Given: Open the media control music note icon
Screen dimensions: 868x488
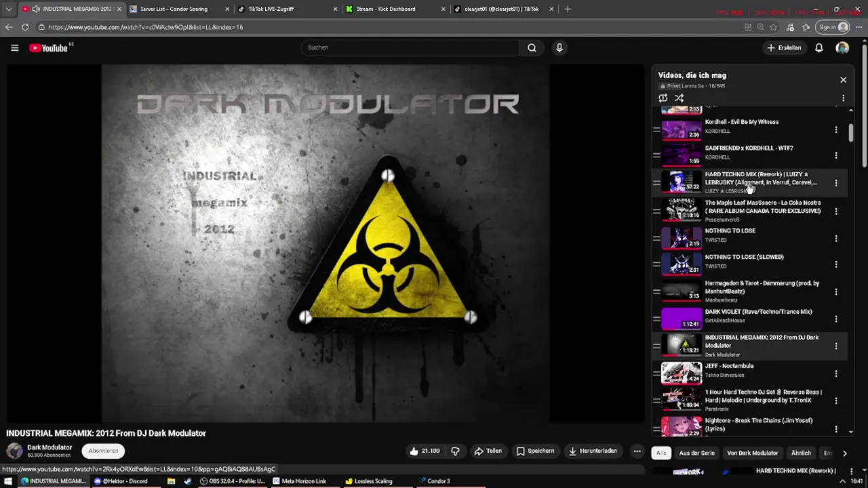Looking at the screenshot, I should (x=790, y=27).
